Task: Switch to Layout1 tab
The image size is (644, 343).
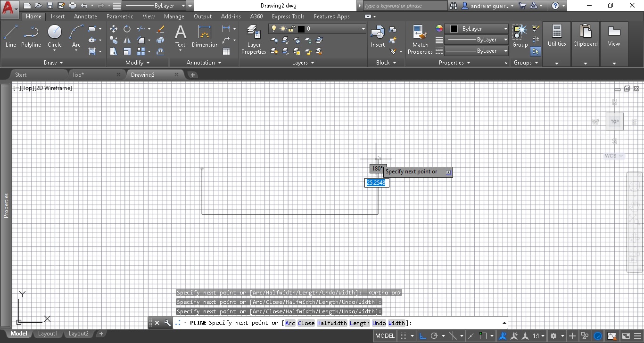Action: point(48,334)
